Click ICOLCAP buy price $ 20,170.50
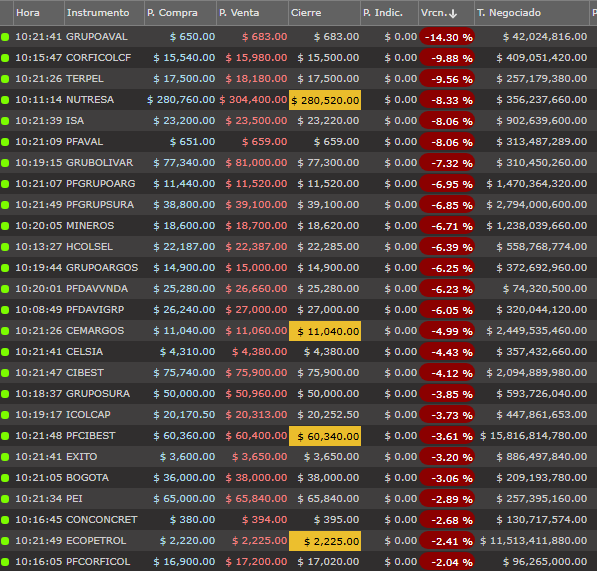 click(184, 415)
